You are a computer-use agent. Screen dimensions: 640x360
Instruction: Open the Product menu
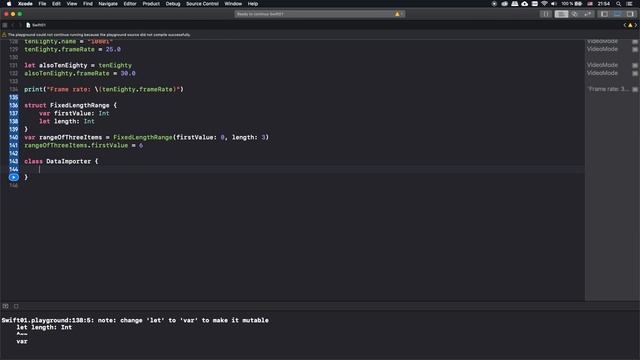[x=151, y=4]
